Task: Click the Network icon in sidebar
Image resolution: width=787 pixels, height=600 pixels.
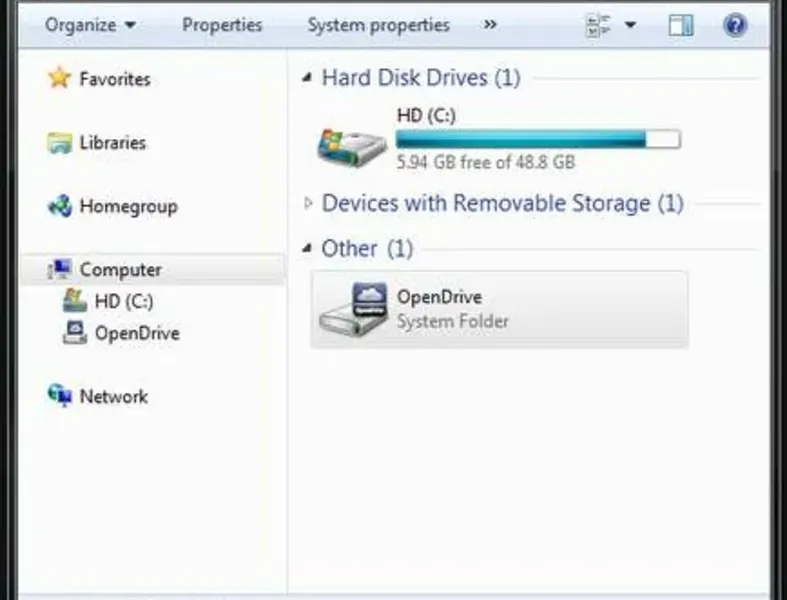Action: coord(60,396)
